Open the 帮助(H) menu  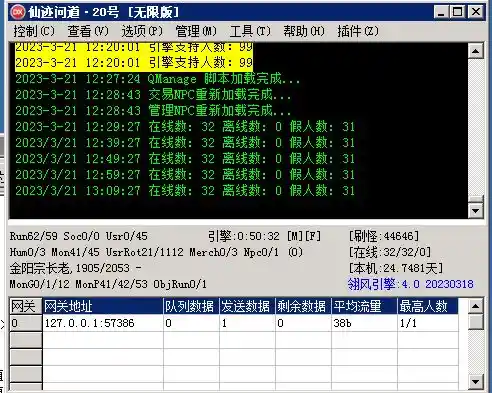[x=304, y=31]
